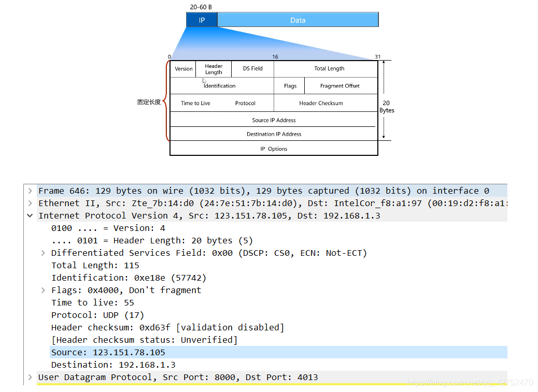
Task: Click the light blue Data block in diagram
Action: tap(298, 20)
